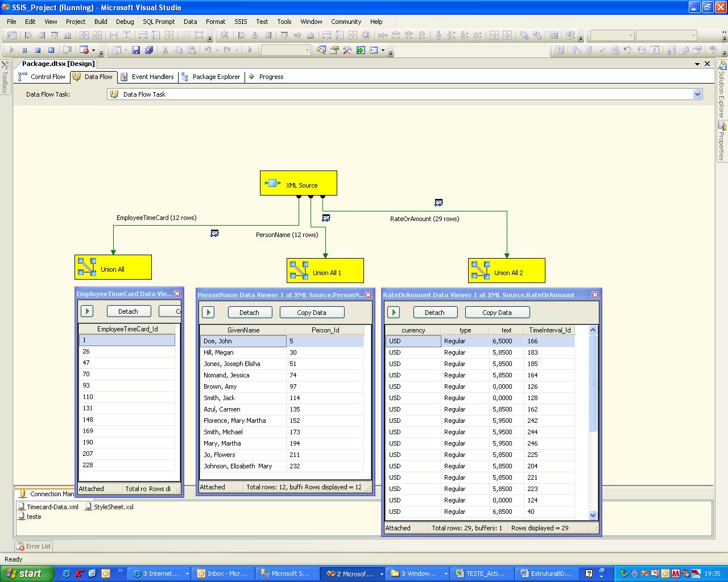Screen dimensions: 728x582
Task: Expand breakpoints toolbar button dropdown arrow
Action: pyautogui.click(x=94, y=51)
